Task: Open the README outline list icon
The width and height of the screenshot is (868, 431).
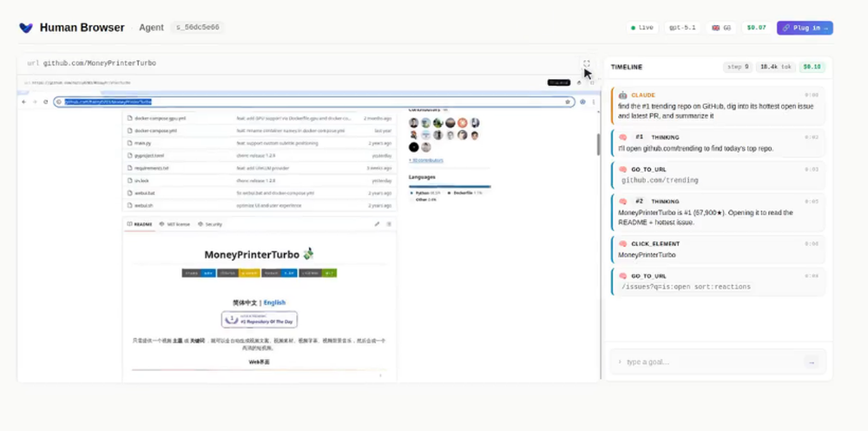Action: coord(389,224)
